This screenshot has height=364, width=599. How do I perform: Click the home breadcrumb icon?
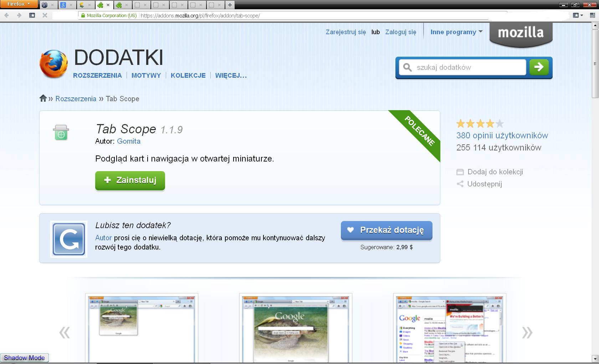[43, 98]
